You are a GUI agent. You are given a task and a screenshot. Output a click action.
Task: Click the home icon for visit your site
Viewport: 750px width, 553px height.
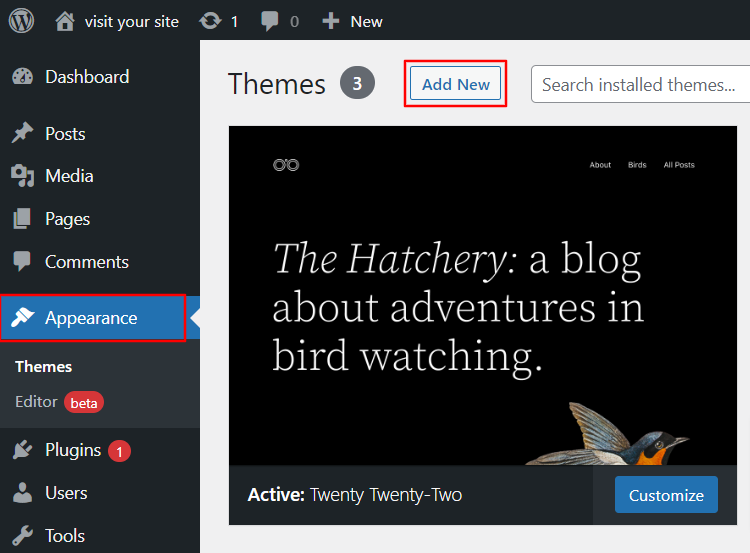(65, 20)
